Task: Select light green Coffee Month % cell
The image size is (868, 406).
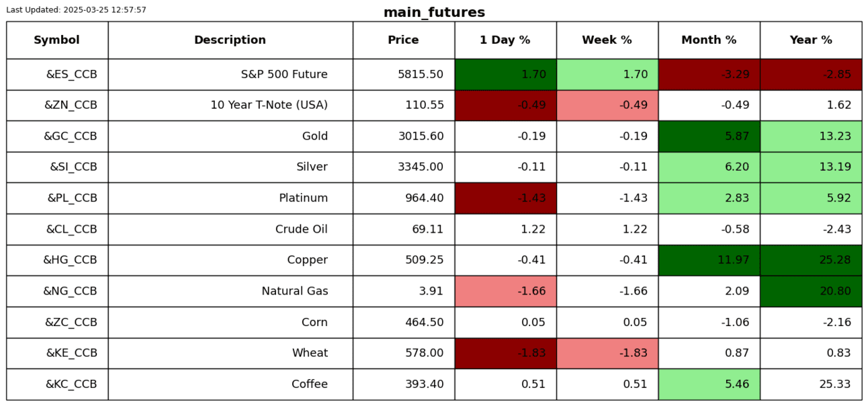Action: pos(709,384)
